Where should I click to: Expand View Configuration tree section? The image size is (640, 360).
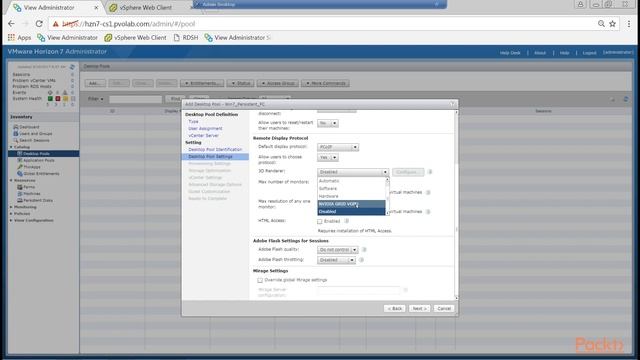tap(11, 220)
